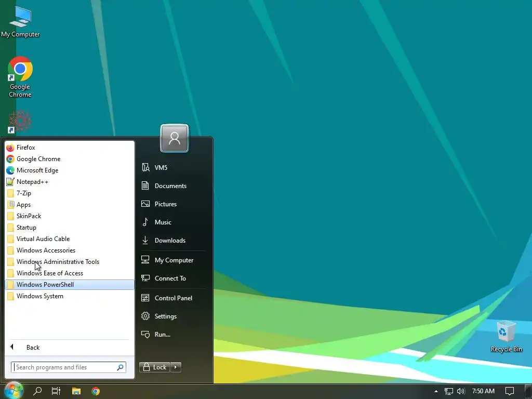Open Microsoft Edge in the start menu
This screenshot has height=399, width=532.
(70, 170)
